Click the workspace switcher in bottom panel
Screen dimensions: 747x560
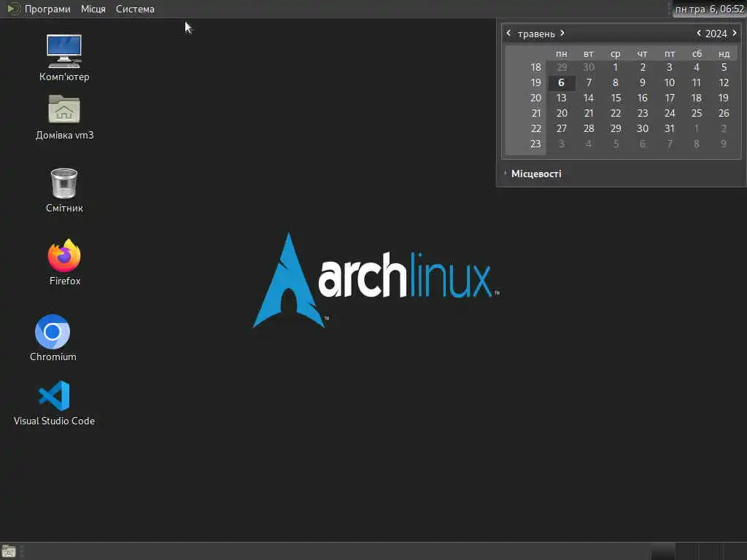698,551
